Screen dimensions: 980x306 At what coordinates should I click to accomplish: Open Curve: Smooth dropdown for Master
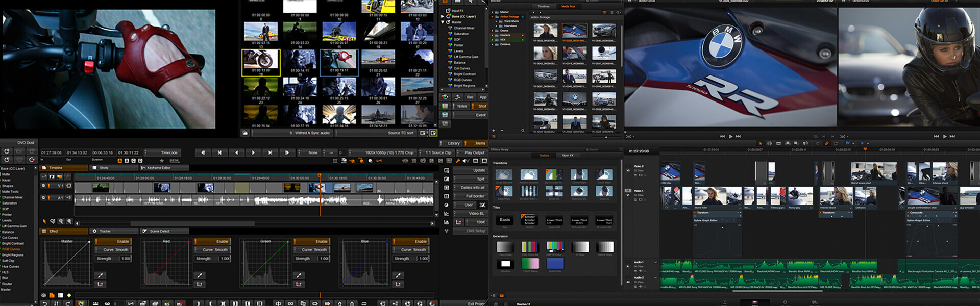click(x=113, y=250)
